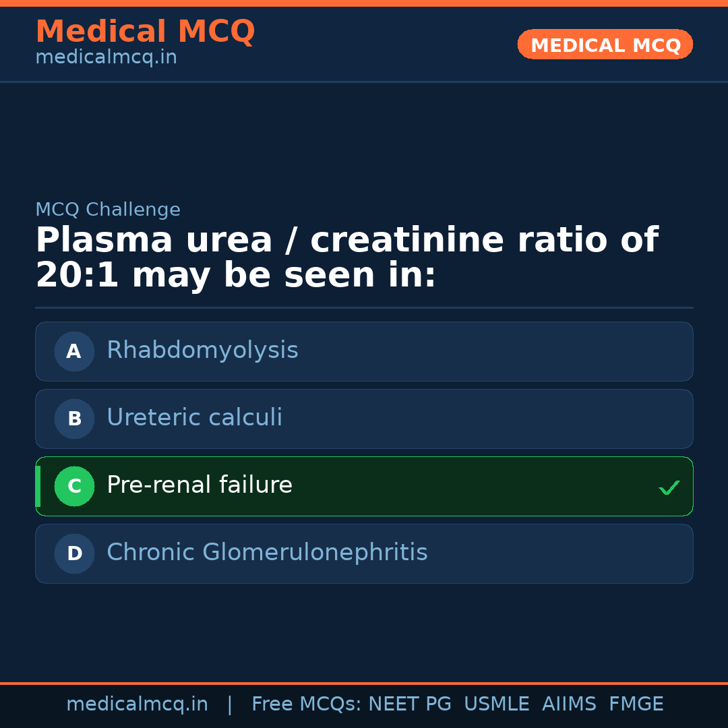
Task: Open the medicalmcq.in link under the header title
Action: [106, 57]
